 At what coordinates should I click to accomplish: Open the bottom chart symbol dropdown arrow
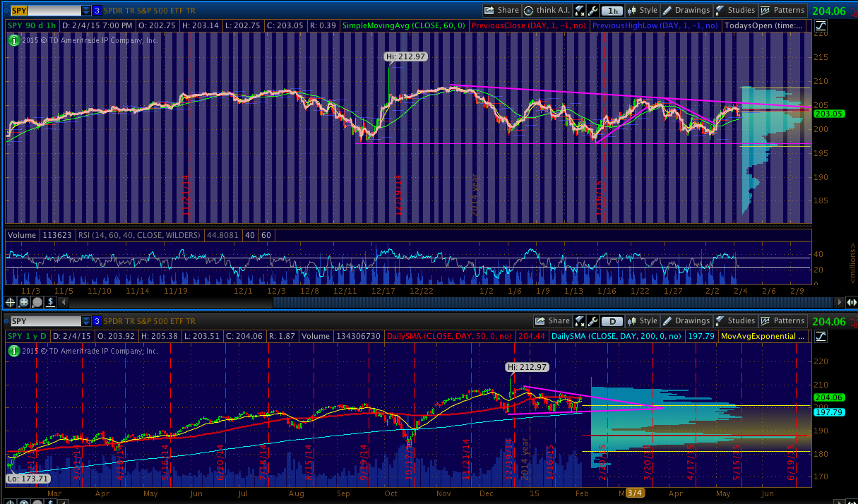click(x=86, y=321)
